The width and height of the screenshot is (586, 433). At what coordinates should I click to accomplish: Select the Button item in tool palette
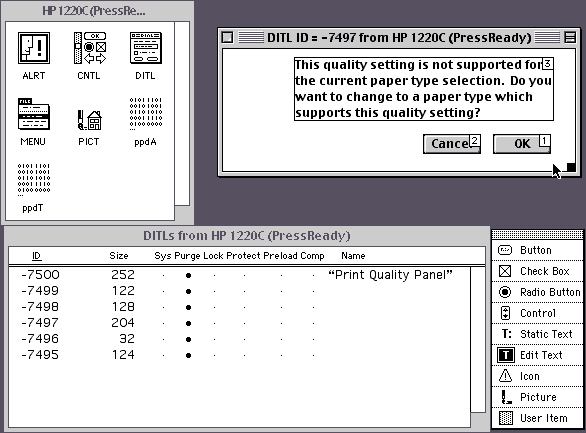point(537,250)
